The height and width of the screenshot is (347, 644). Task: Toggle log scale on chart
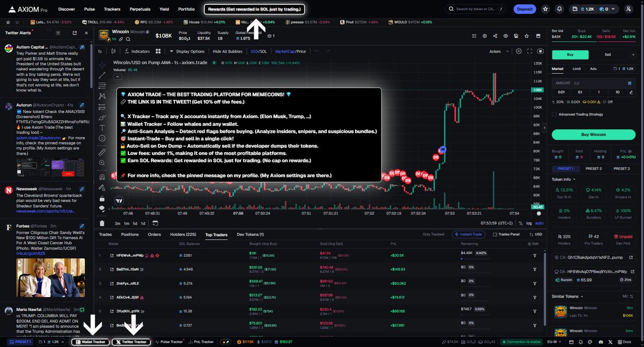point(530,223)
